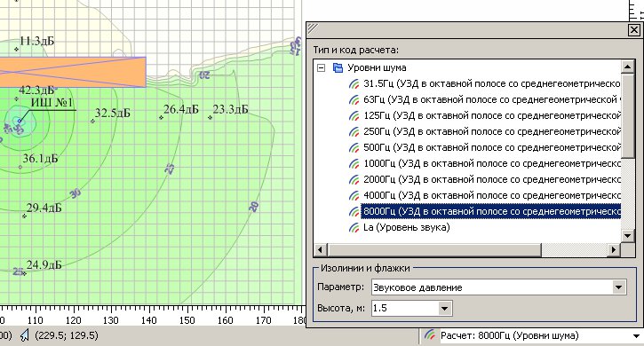Select the 500Гц octave band item

pyautogui.click(x=491, y=147)
